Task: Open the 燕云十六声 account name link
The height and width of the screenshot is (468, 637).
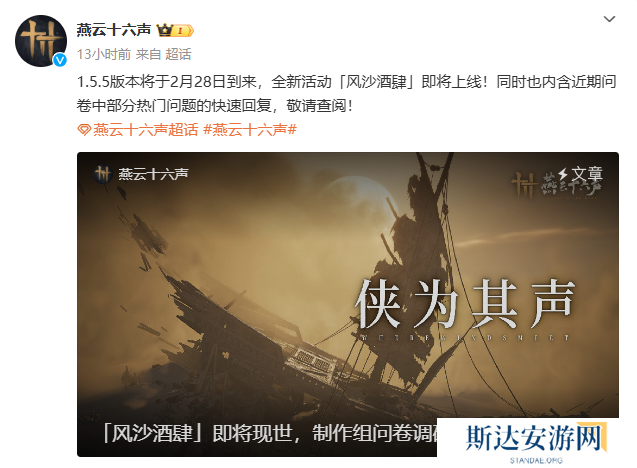Action: pyautogui.click(x=114, y=30)
